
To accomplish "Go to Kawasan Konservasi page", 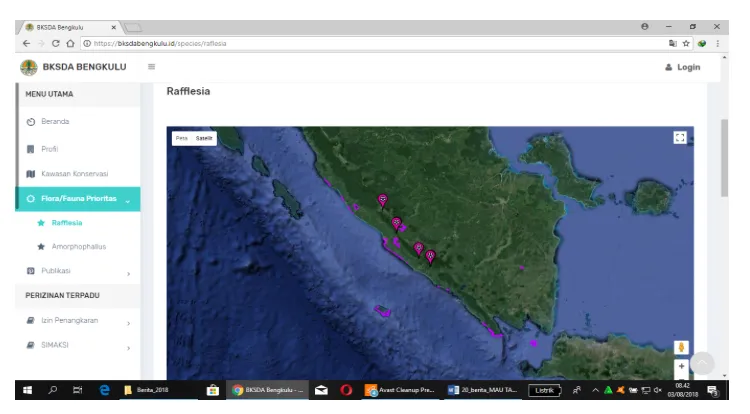I will tap(73, 173).
